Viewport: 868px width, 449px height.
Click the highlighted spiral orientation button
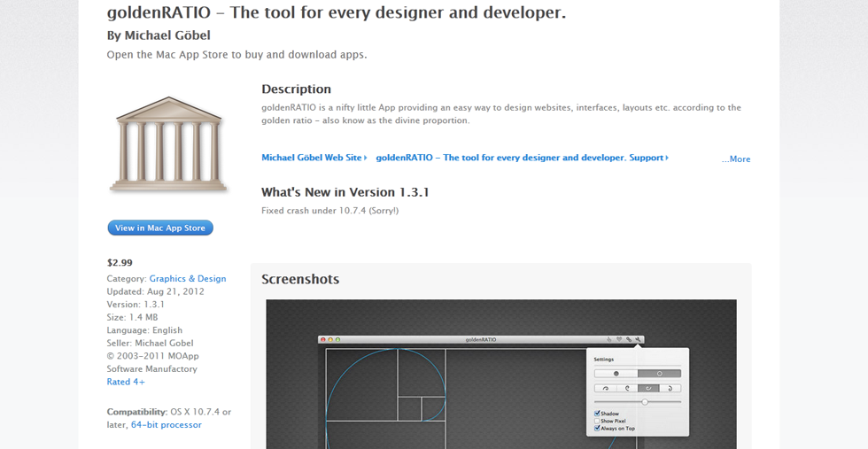tap(648, 388)
